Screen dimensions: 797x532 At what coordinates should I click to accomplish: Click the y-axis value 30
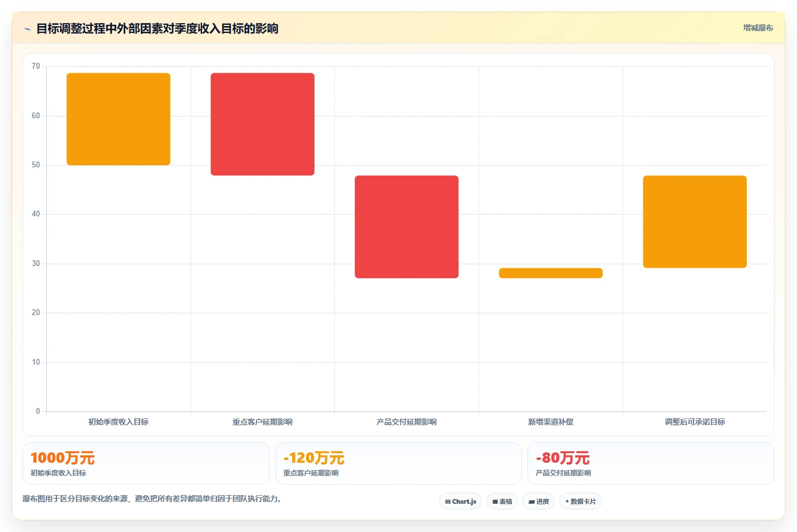[36, 264]
